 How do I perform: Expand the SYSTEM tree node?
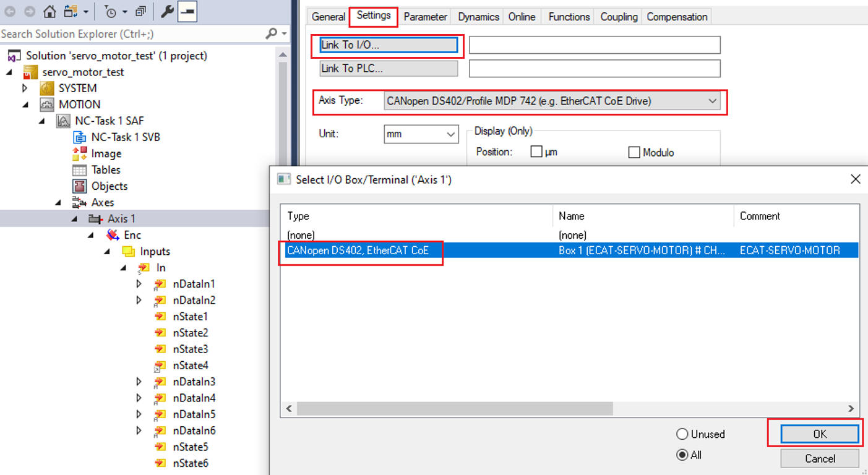click(x=25, y=88)
